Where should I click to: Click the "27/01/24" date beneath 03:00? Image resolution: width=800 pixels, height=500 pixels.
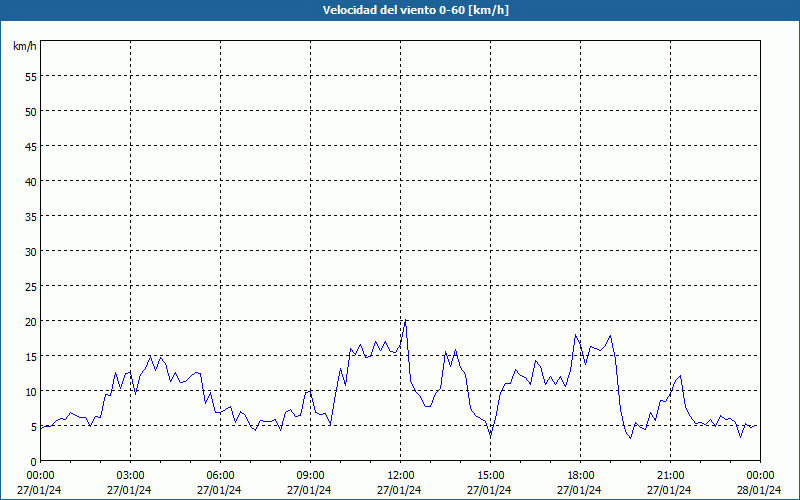click(129, 490)
